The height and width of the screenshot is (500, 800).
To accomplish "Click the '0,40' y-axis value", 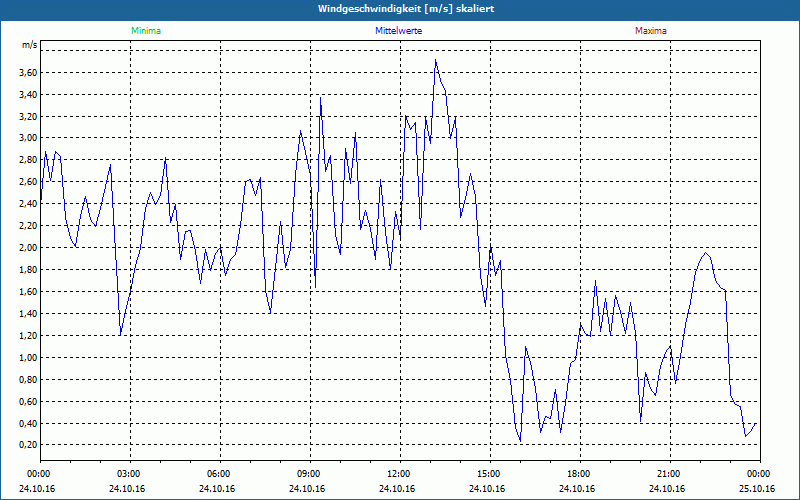I will click(x=30, y=423).
